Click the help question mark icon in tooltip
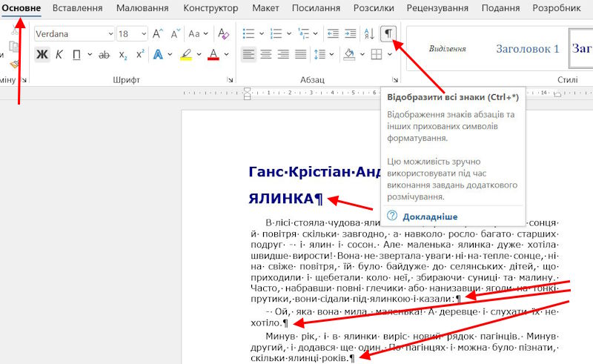Screen dimensions: 593x364 392,216
